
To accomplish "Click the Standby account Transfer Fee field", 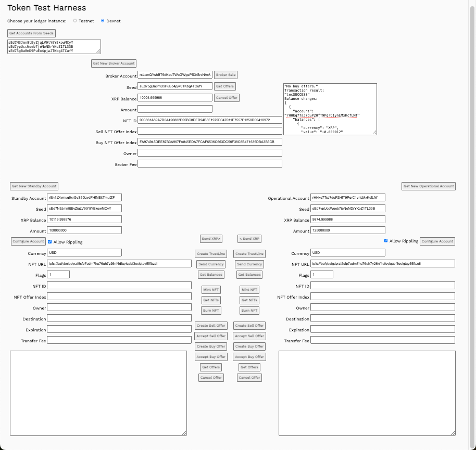I will pyautogui.click(x=119, y=340).
